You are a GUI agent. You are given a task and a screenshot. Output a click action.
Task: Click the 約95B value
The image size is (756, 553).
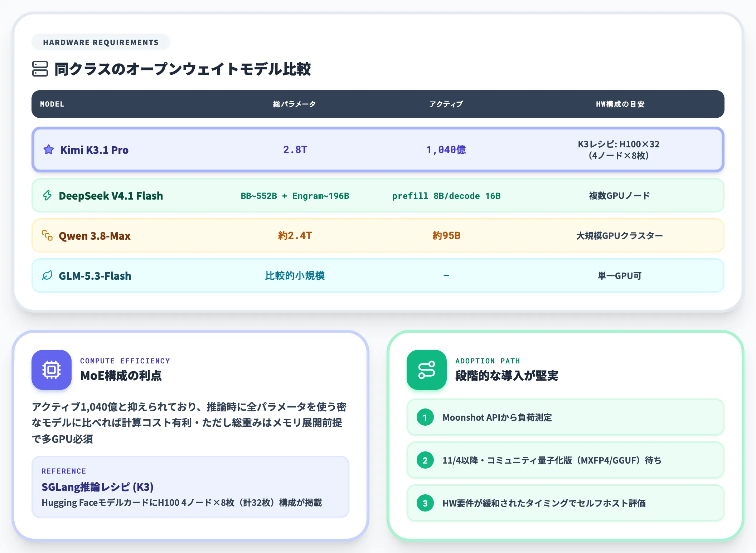446,235
